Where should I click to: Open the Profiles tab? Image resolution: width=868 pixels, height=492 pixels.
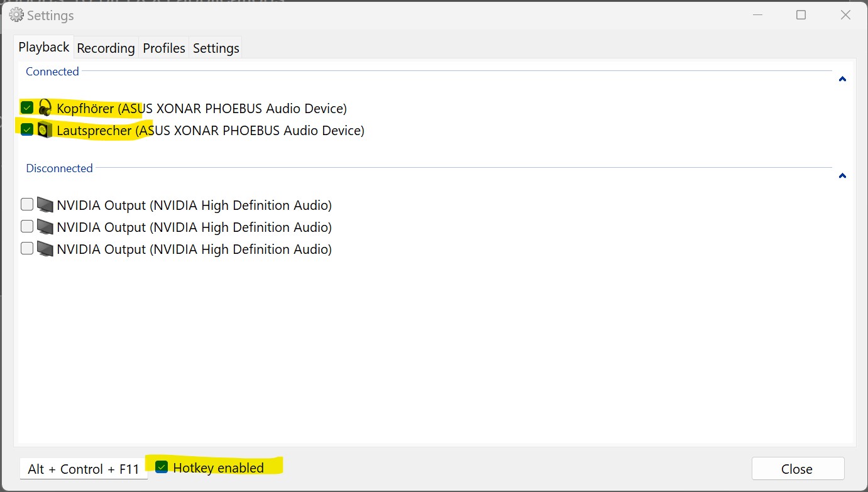[164, 48]
